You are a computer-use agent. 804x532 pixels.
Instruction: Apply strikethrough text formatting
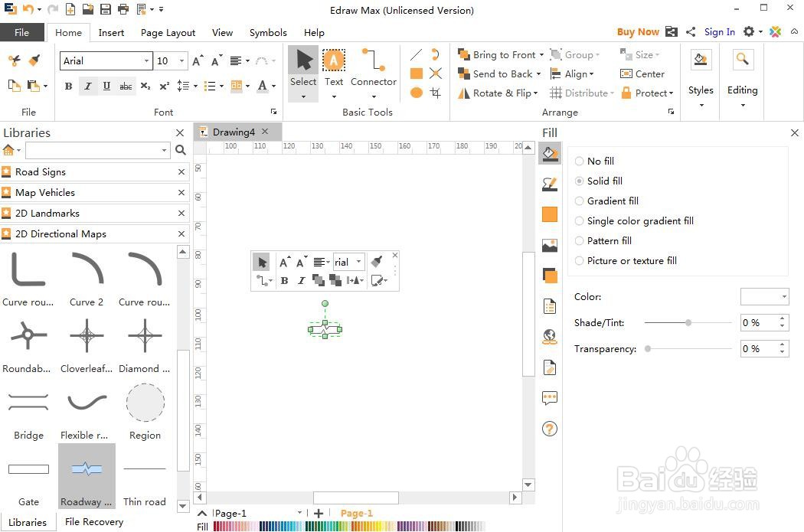click(126, 86)
